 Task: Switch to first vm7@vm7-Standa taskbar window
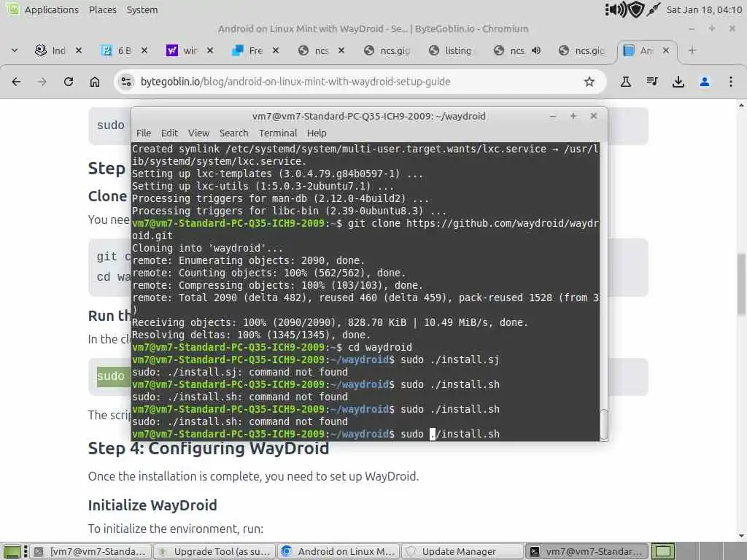click(91, 551)
